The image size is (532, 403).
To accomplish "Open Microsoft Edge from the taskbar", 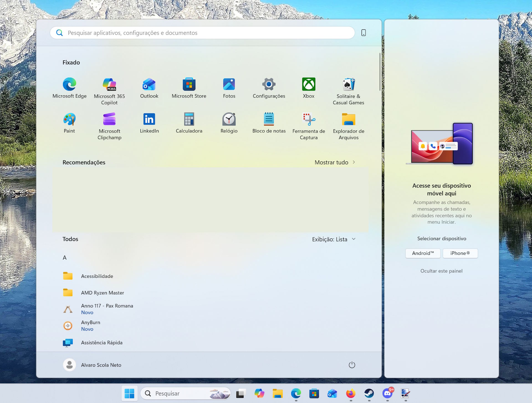I will 296,393.
